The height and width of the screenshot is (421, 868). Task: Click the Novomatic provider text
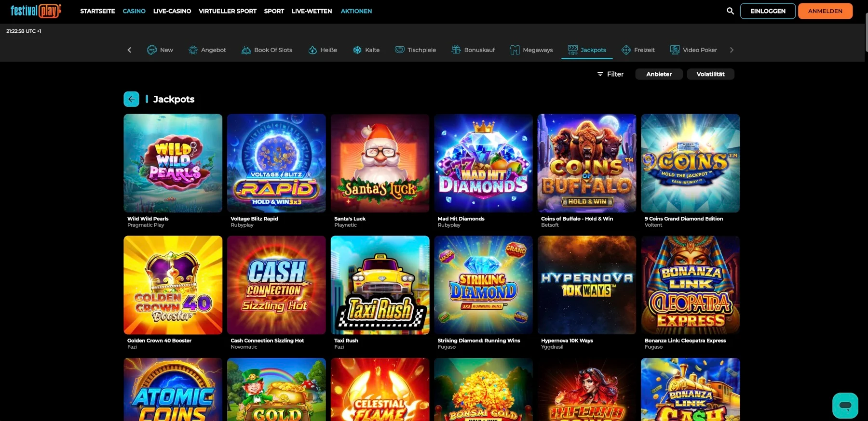click(x=244, y=347)
